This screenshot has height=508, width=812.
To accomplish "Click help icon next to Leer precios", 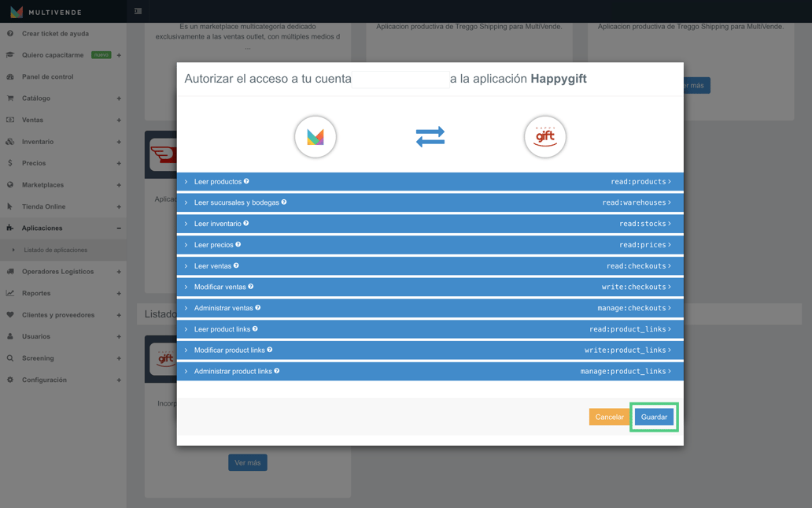I will pos(238,244).
